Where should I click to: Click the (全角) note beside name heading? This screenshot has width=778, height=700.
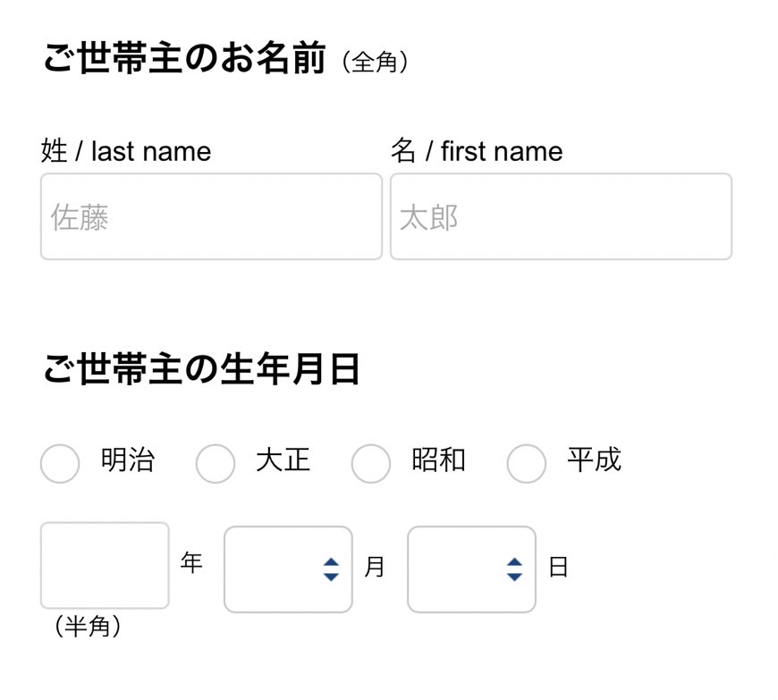(x=376, y=63)
